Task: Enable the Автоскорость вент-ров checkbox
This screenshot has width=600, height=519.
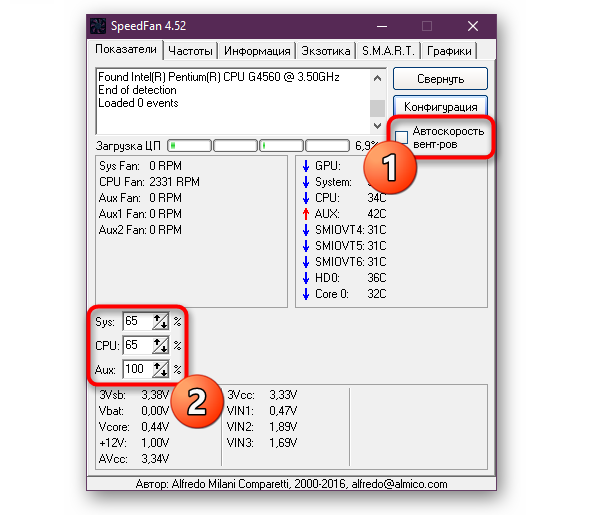Action: click(402, 136)
